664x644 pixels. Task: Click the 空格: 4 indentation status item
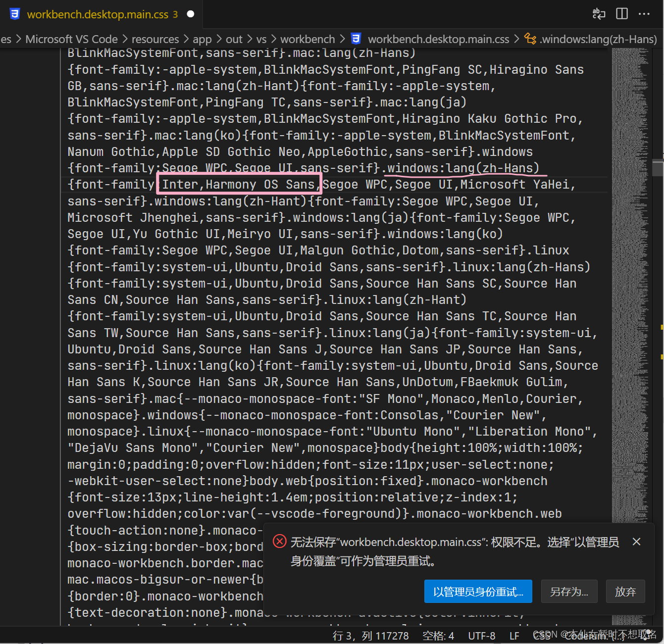click(x=438, y=636)
